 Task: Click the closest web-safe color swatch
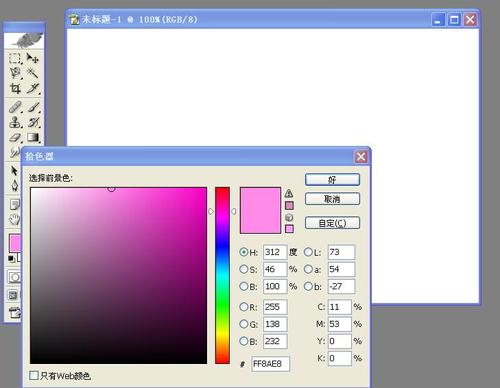289,229
